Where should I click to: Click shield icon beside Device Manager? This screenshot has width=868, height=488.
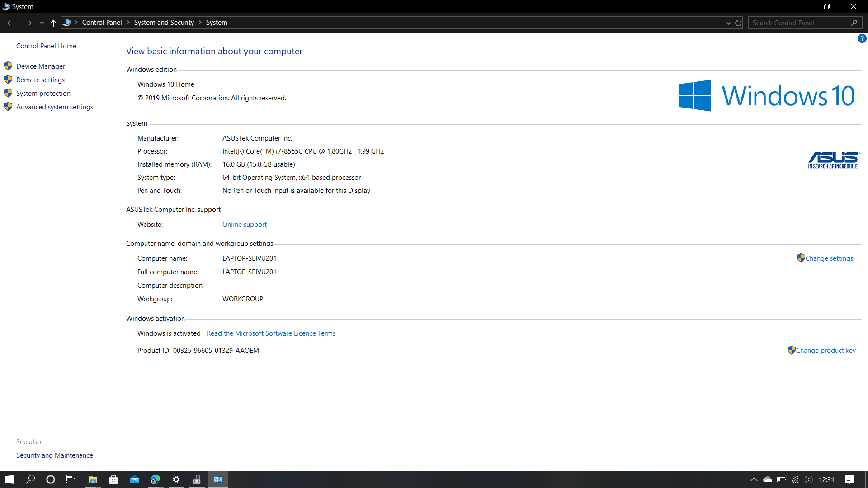click(8, 66)
